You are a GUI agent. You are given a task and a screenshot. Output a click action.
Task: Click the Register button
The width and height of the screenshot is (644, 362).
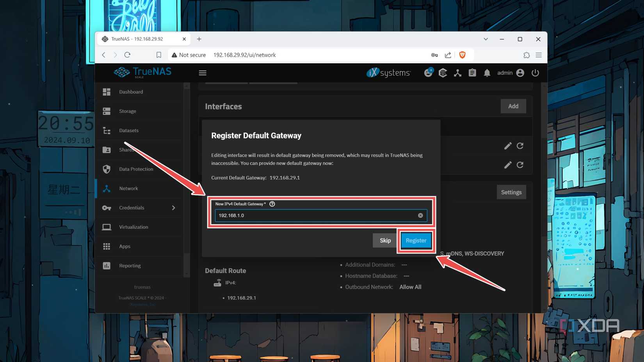416,240
